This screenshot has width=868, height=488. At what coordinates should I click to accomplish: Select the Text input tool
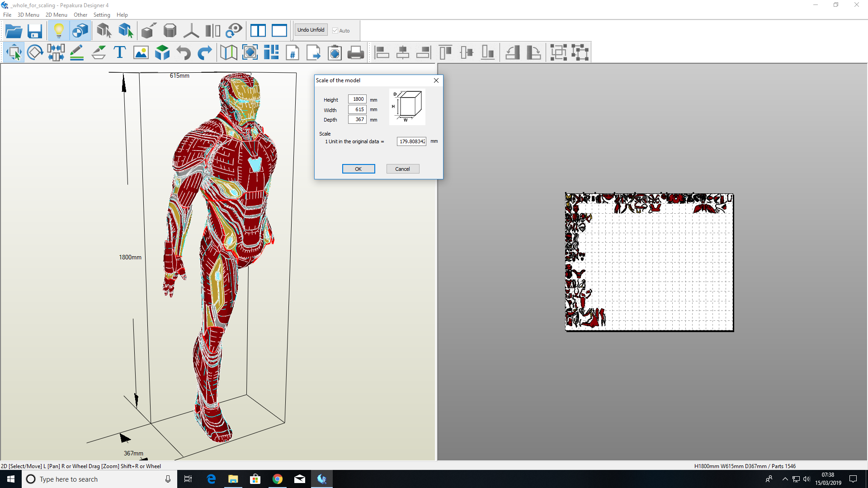pyautogui.click(x=120, y=52)
